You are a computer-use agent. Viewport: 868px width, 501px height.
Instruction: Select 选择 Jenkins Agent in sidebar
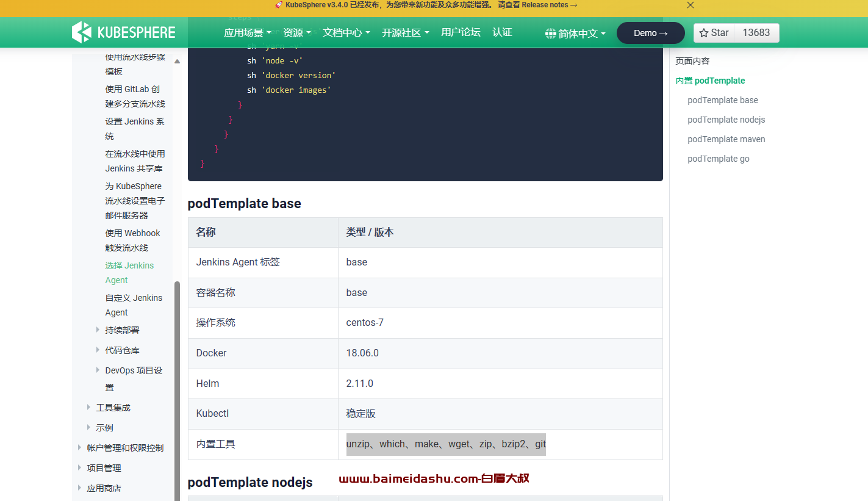point(129,273)
